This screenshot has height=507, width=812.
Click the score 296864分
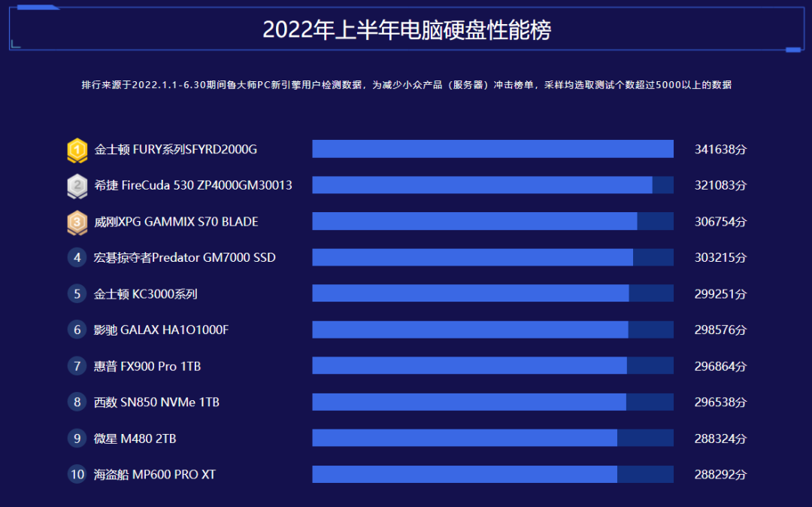pyautogui.click(x=720, y=366)
